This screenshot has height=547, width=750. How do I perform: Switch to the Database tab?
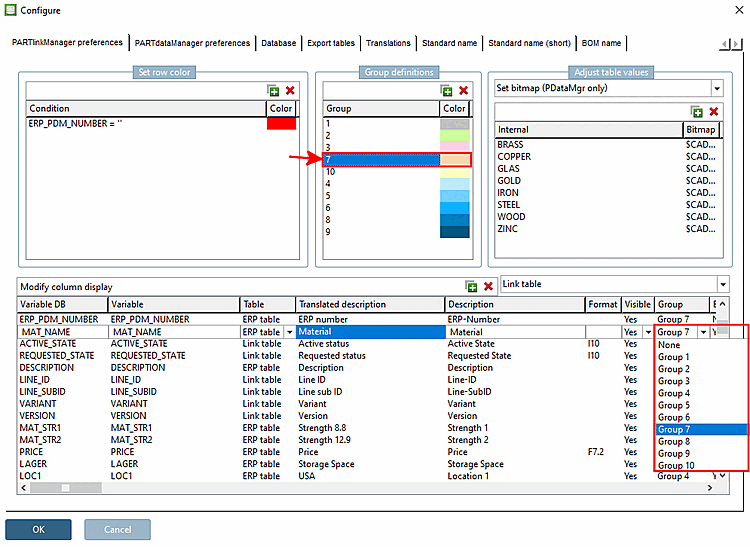pyautogui.click(x=278, y=43)
